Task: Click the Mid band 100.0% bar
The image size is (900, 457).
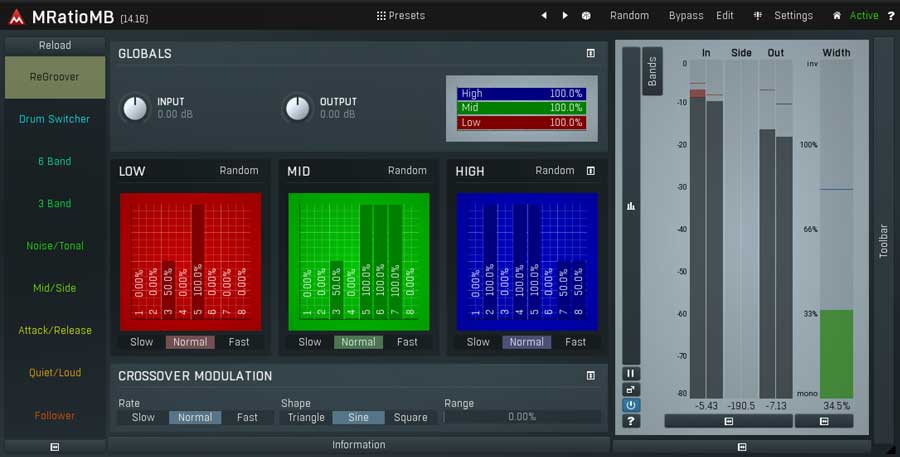Action: click(x=522, y=107)
